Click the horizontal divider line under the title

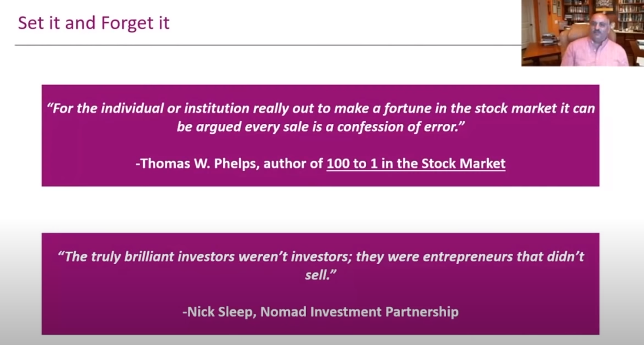(x=268, y=45)
